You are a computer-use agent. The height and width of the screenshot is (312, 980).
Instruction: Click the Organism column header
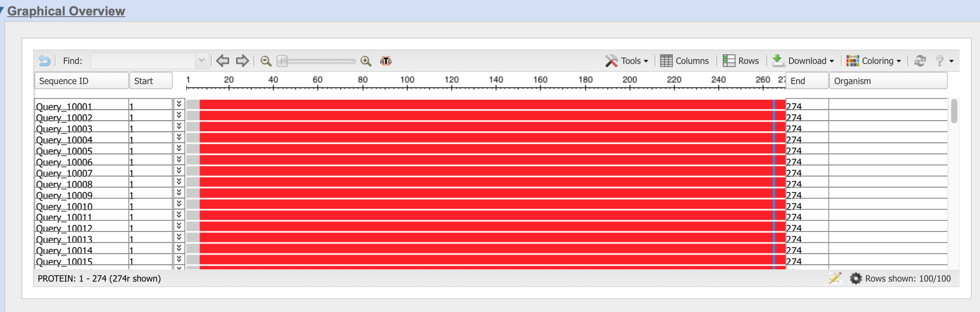[x=888, y=81]
